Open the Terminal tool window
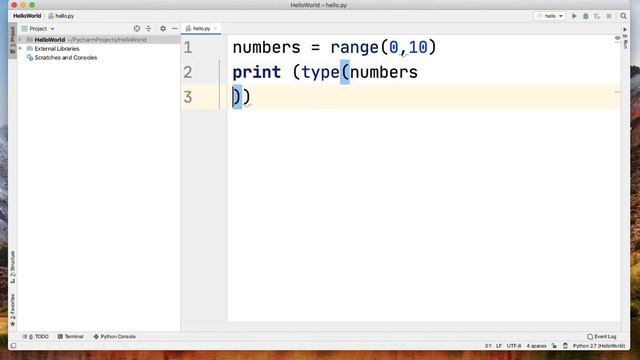640x360 pixels. (x=71, y=336)
